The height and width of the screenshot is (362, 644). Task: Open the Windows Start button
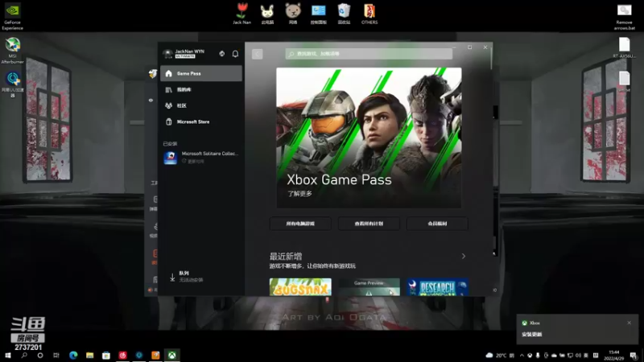8,356
